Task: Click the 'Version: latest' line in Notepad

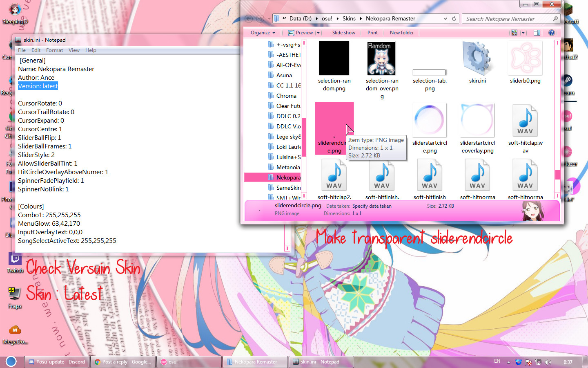Action: coord(38,86)
